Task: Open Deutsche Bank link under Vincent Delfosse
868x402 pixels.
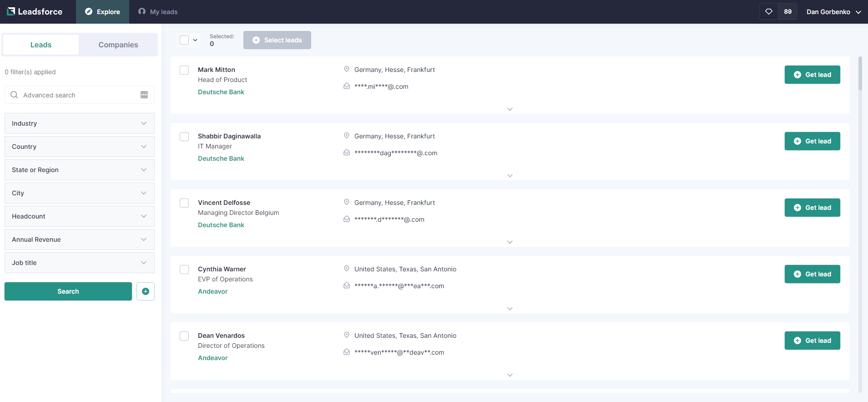Action: (221, 225)
